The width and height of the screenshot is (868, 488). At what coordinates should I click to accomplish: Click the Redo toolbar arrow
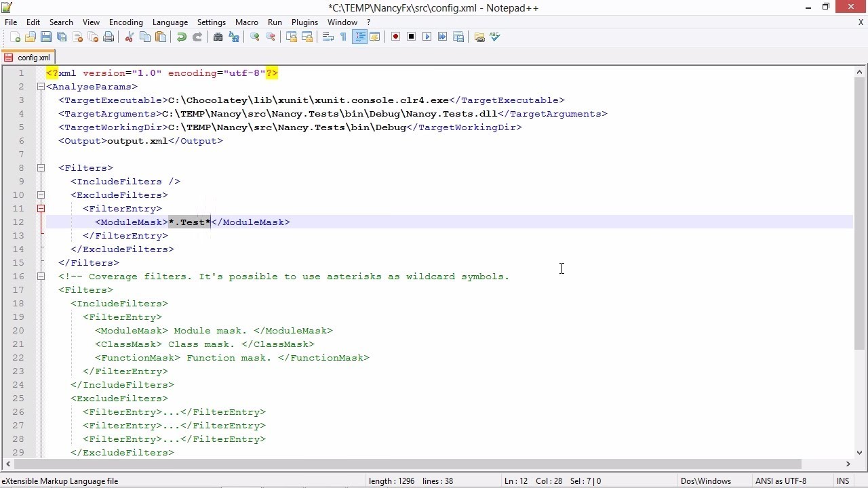pos(197,37)
